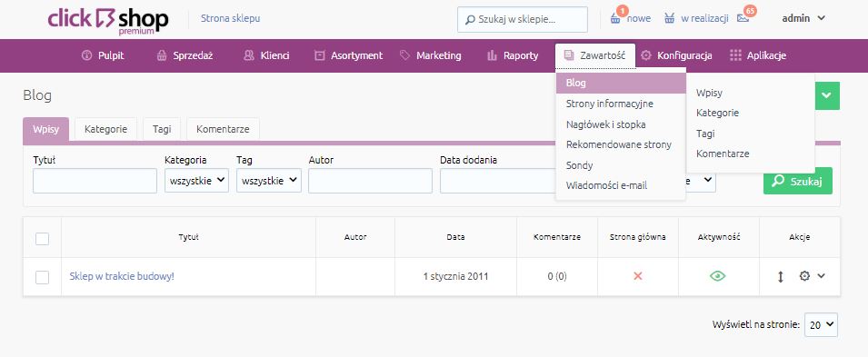Click the Klienci people icon
This screenshot has width=868, height=357.
click(249, 55)
